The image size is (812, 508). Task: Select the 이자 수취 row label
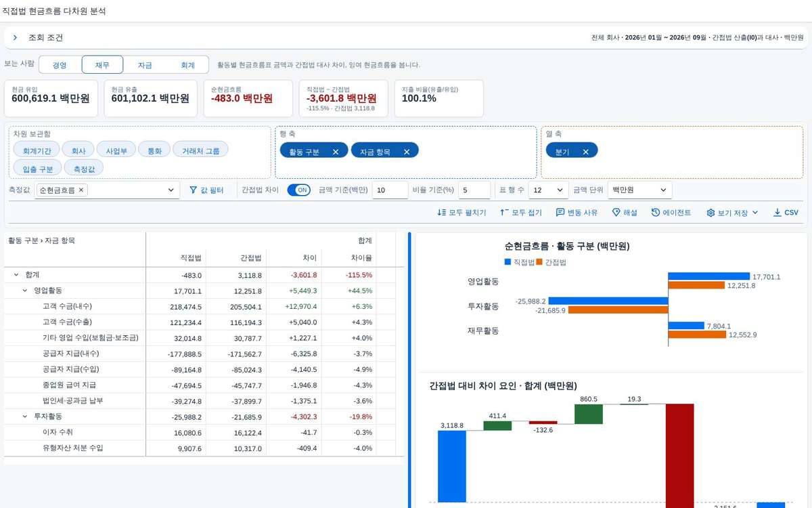pyautogui.click(x=58, y=432)
